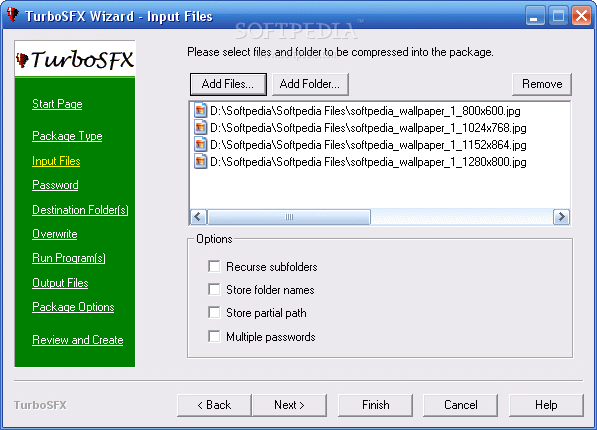The height and width of the screenshot is (430, 597).
Task: Click the file list right scroll arrow
Action: 561,217
